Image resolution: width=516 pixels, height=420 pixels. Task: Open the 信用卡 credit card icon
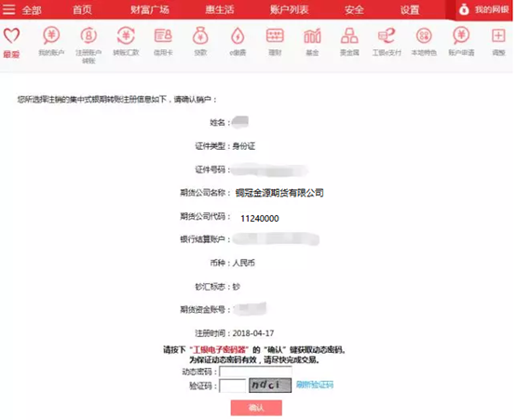tap(163, 35)
